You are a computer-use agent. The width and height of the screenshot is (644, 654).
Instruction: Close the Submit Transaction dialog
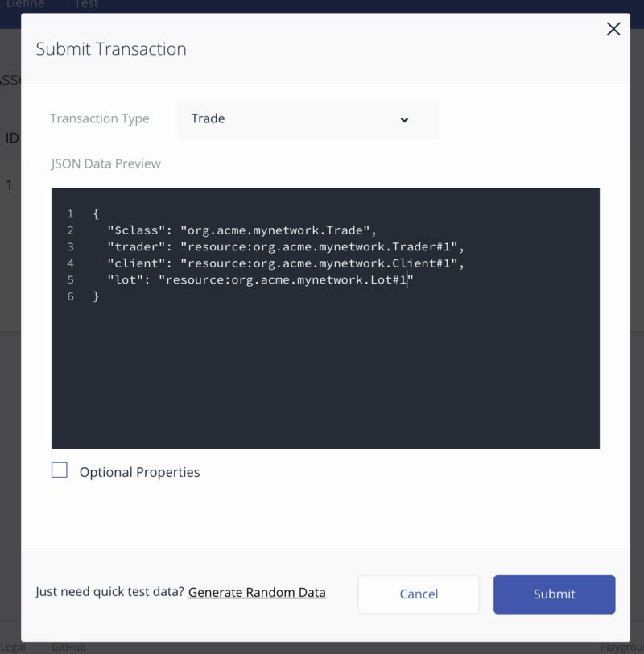click(x=613, y=29)
